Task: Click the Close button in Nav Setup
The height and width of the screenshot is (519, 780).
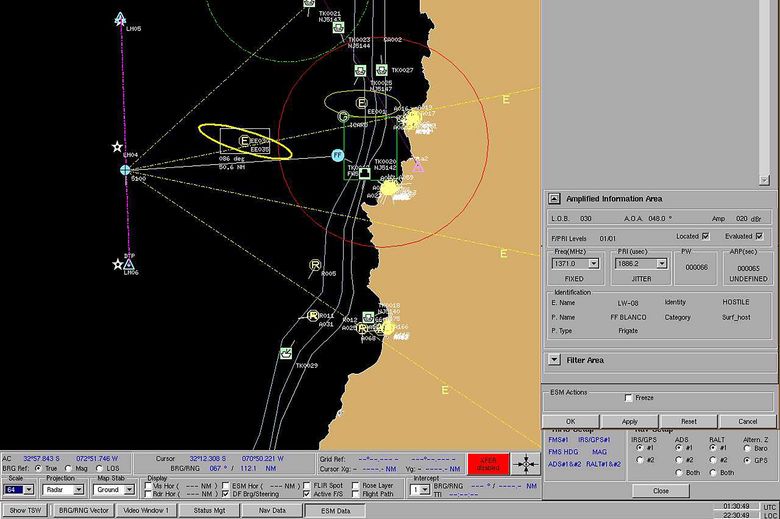Action: click(x=661, y=491)
